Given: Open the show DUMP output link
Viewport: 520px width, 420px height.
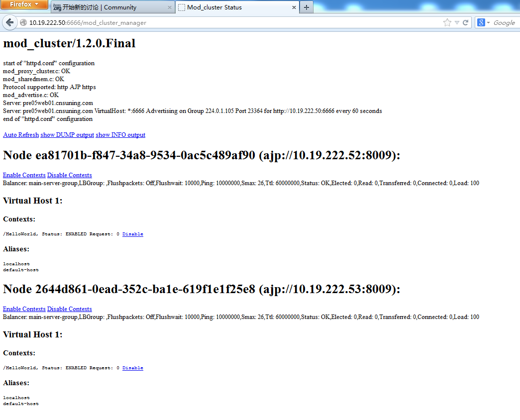Looking at the screenshot, I should coord(67,135).
